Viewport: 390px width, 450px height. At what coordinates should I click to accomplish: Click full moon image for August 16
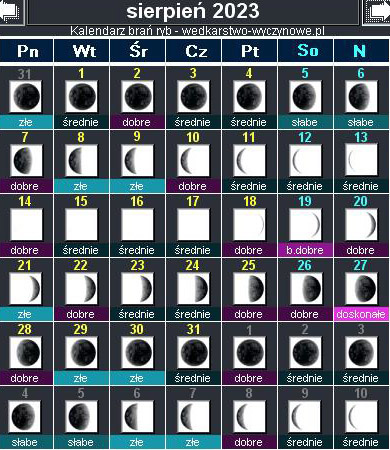pos(138,224)
